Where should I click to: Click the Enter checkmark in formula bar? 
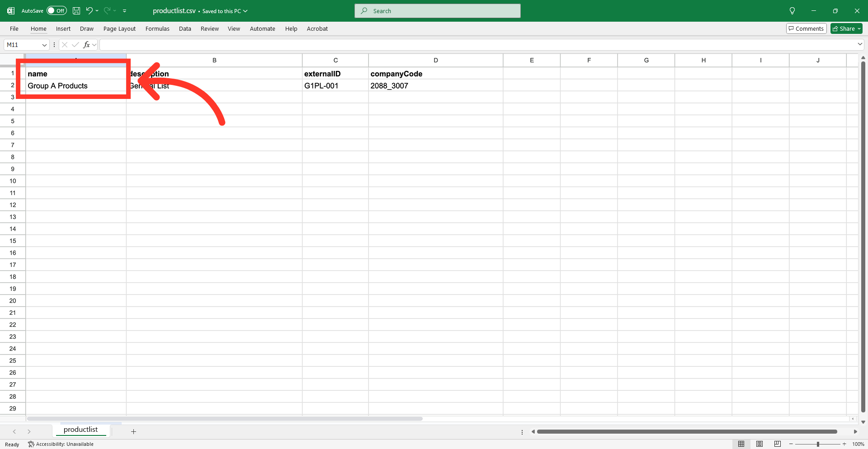(75, 45)
